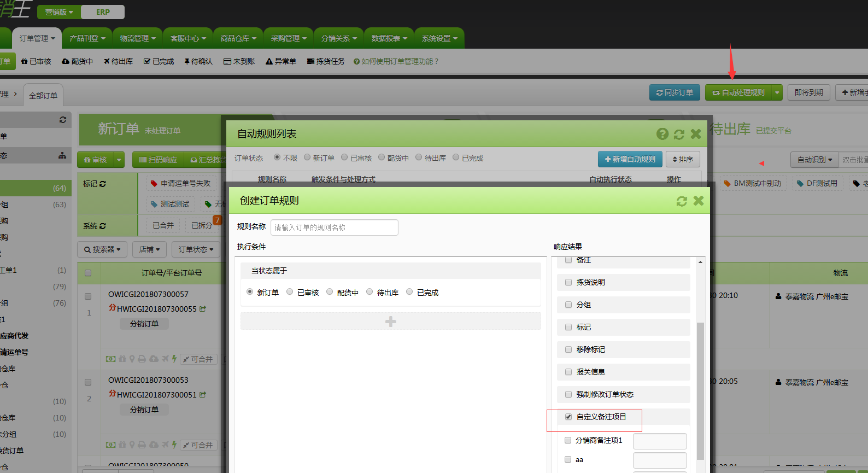Open 物流管理 menu

(138, 38)
